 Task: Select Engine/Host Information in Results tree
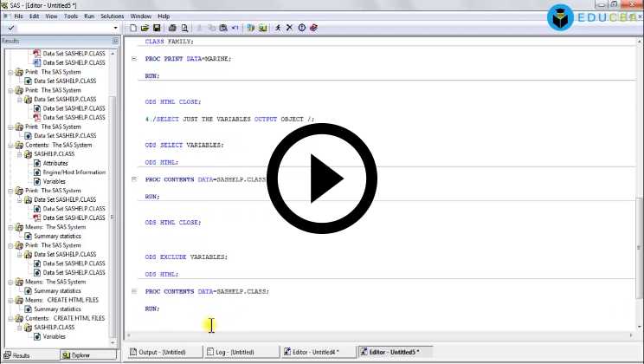click(74, 172)
